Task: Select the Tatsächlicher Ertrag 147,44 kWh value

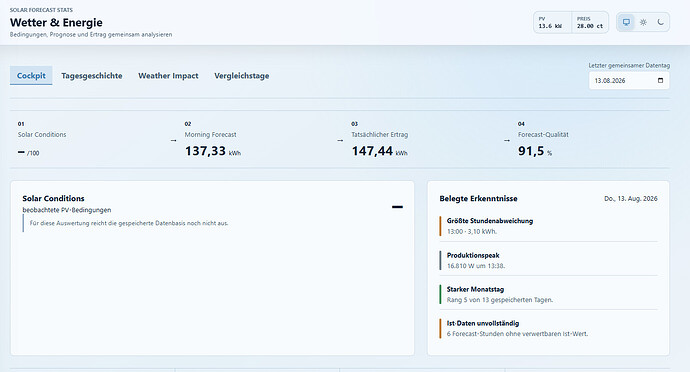Action: click(379, 151)
